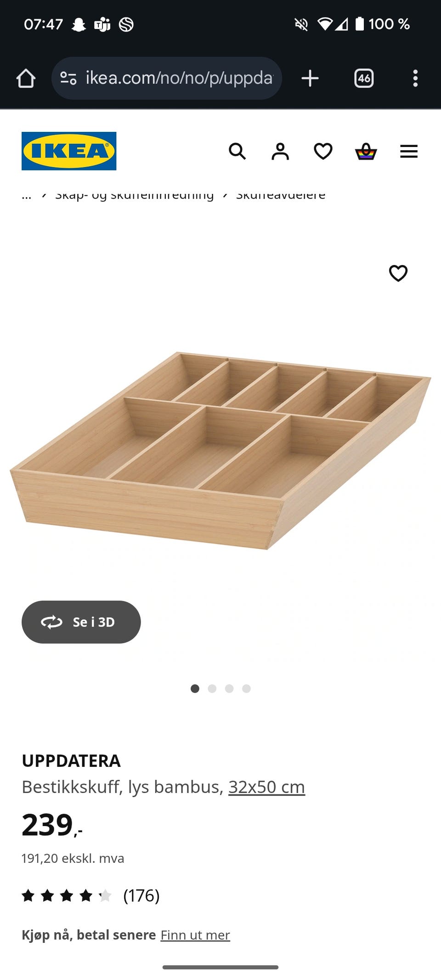Tap the browser home icon
The width and height of the screenshot is (441, 980).
[26, 78]
